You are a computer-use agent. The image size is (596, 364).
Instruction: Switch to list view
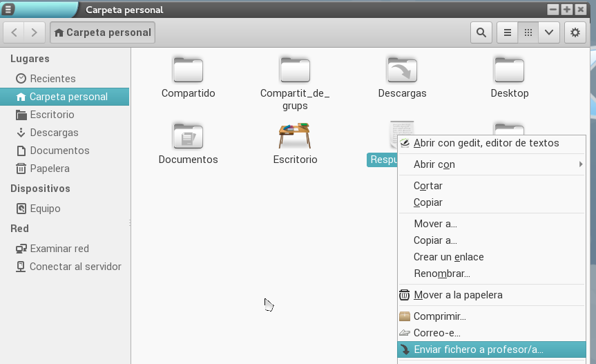(x=508, y=32)
